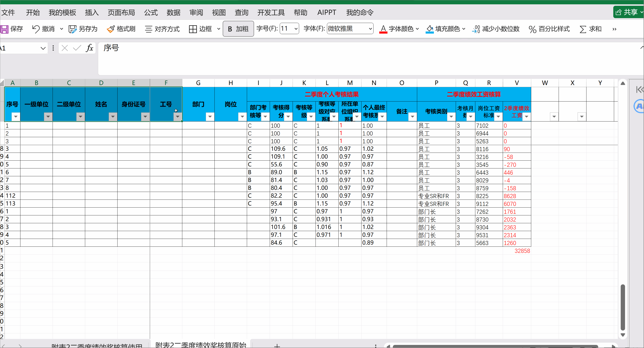This screenshot has width=644, height=348.
Task: Click the vertical scrollbar up arrow
Action: pyautogui.click(x=623, y=83)
